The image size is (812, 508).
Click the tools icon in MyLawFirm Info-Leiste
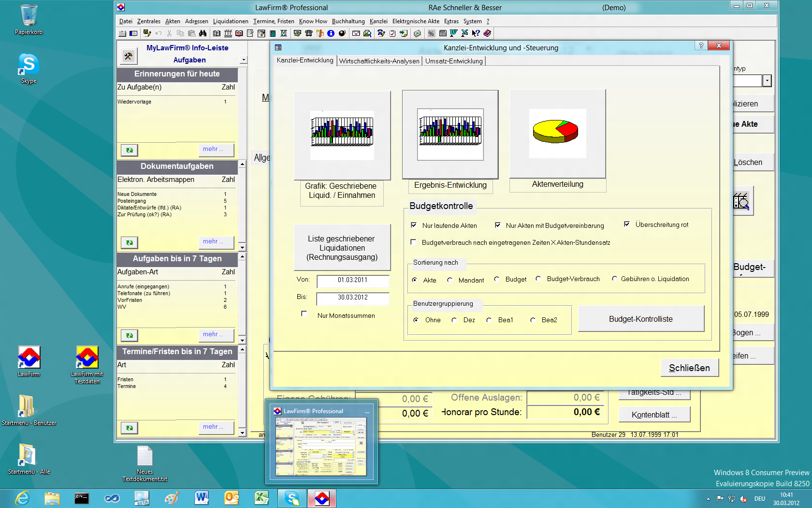pos(128,56)
